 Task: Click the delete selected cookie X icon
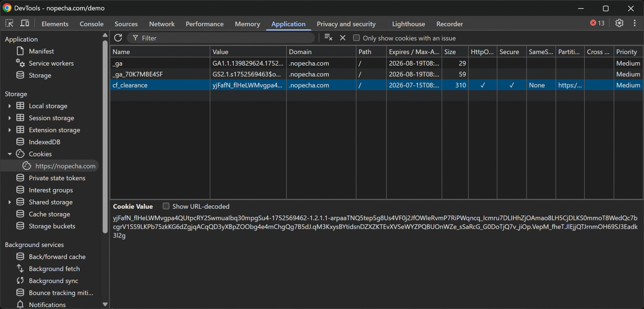coord(343,38)
